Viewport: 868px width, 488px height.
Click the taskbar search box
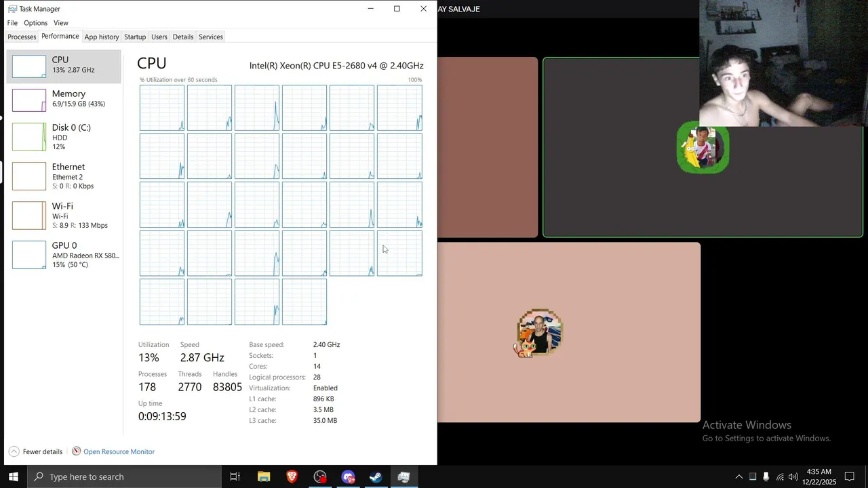pyautogui.click(x=124, y=476)
